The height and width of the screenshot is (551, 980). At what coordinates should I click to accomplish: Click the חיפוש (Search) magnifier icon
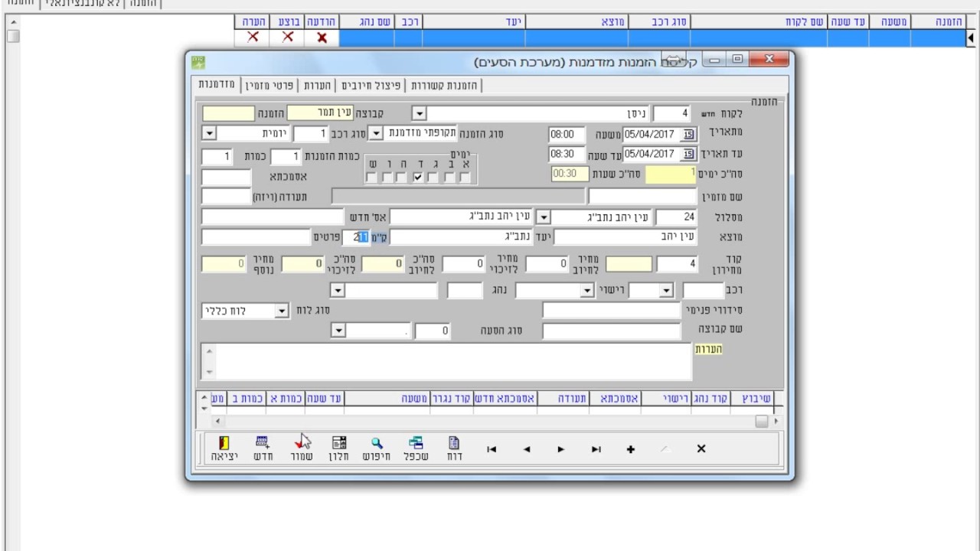(x=377, y=448)
